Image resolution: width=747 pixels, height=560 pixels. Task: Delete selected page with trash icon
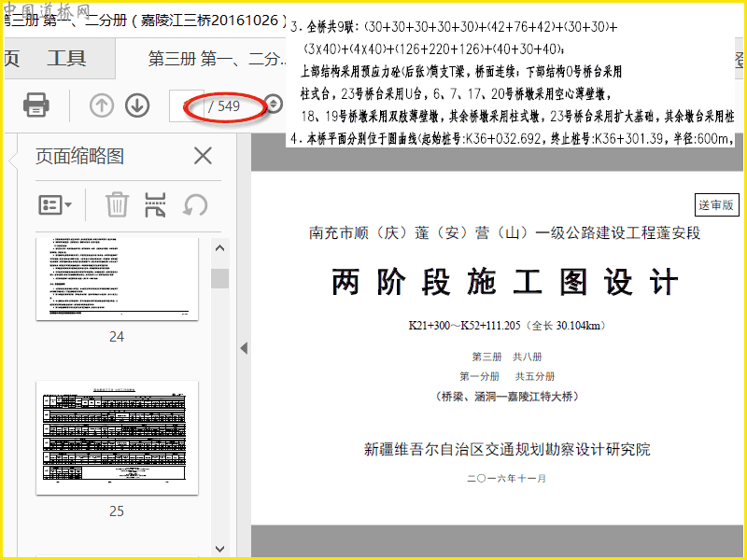click(117, 204)
